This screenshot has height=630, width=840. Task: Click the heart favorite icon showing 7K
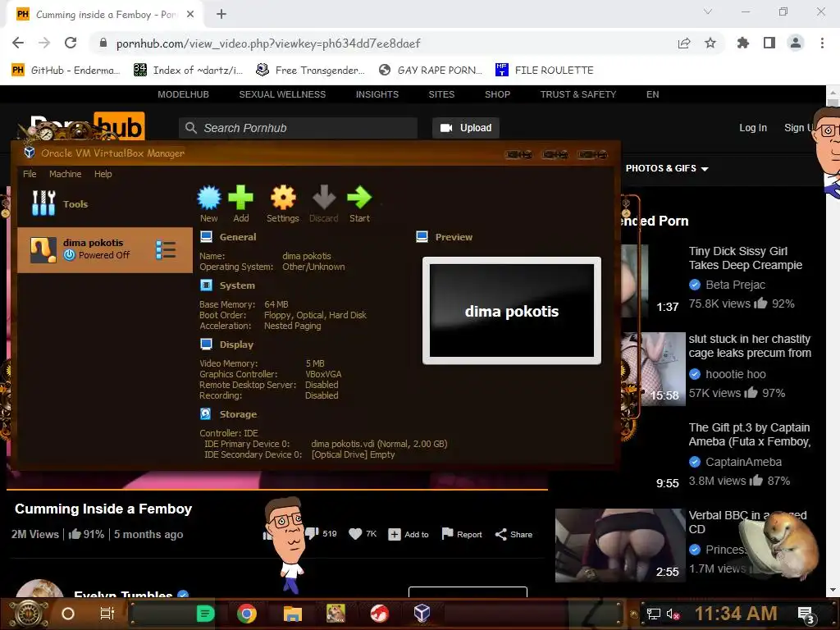pyautogui.click(x=355, y=533)
